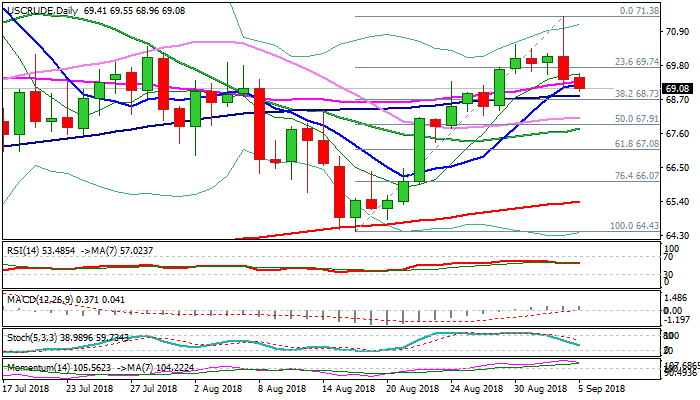Image resolution: width=700 pixels, height=400 pixels.
Task: Click the last red candle on the chart
Action: point(580,83)
